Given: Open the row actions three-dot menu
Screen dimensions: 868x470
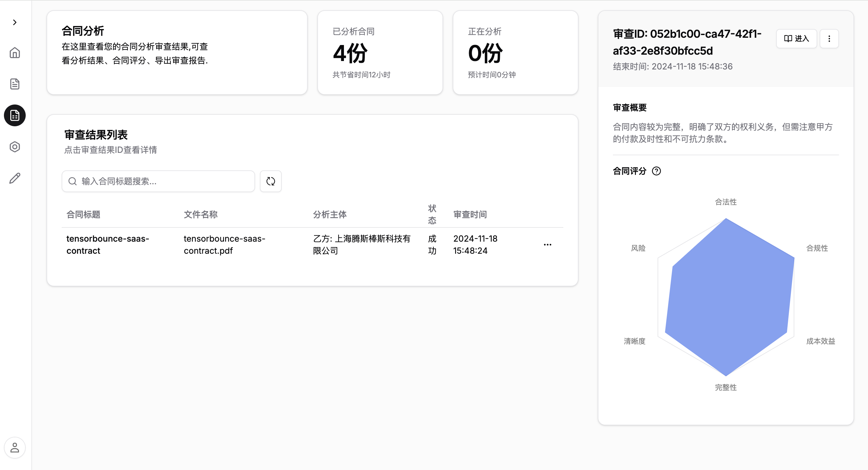Looking at the screenshot, I should (547, 244).
